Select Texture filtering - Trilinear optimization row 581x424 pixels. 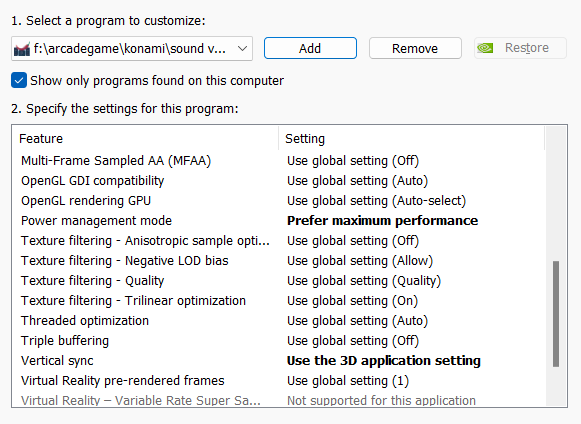[x=279, y=301]
